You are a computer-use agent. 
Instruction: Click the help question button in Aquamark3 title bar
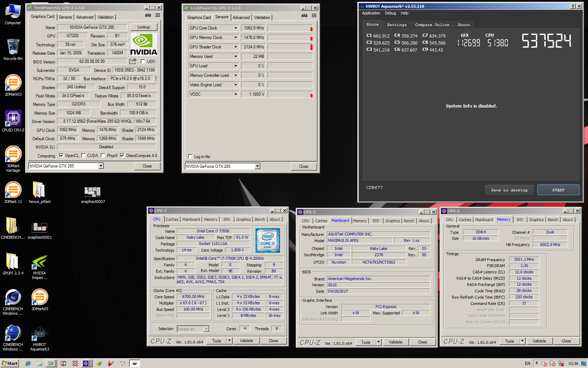573,6
